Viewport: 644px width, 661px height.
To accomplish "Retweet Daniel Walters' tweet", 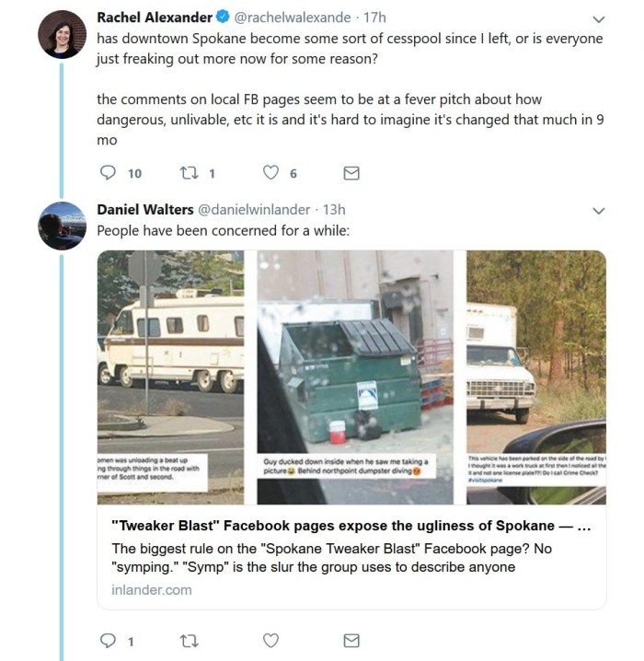I will (189, 641).
